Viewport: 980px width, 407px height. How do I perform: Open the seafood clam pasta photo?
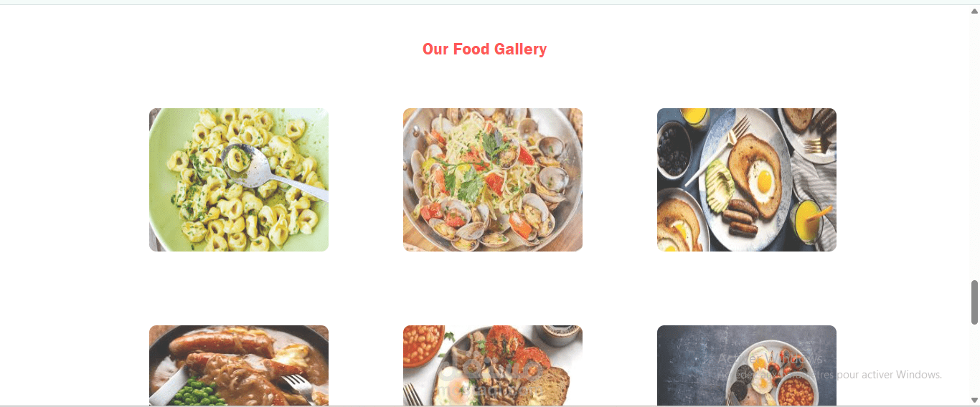[x=493, y=180]
